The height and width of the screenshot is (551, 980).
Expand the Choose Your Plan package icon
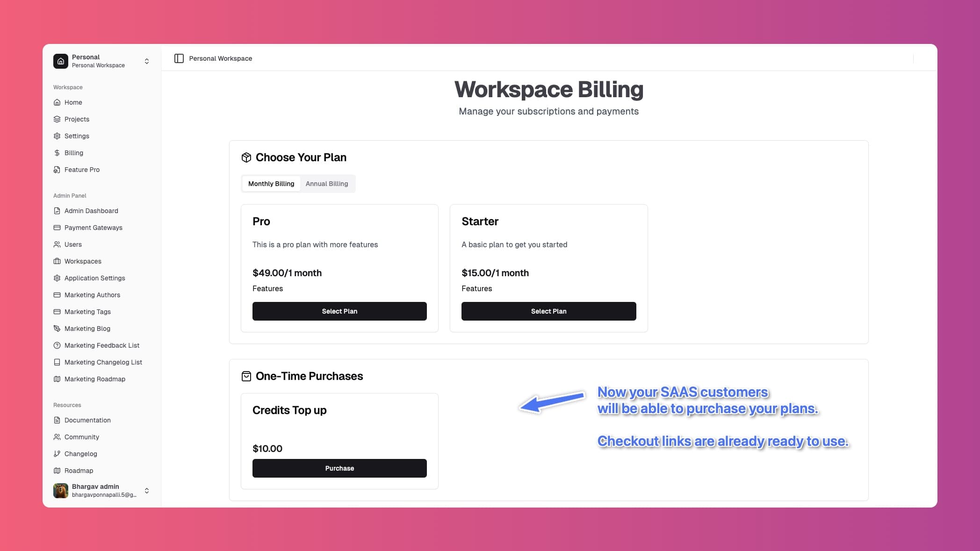[x=246, y=157]
